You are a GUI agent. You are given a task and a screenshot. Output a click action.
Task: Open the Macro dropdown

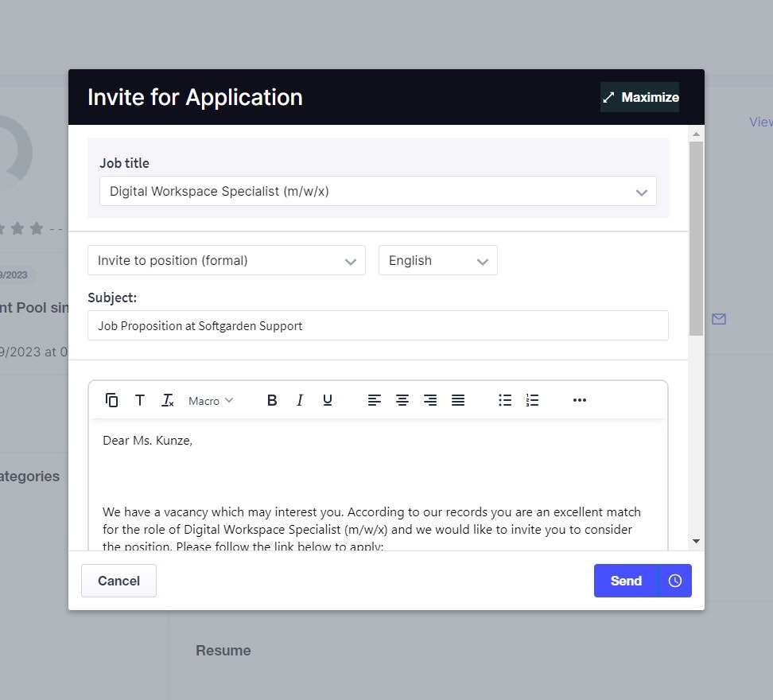tap(211, 401)
